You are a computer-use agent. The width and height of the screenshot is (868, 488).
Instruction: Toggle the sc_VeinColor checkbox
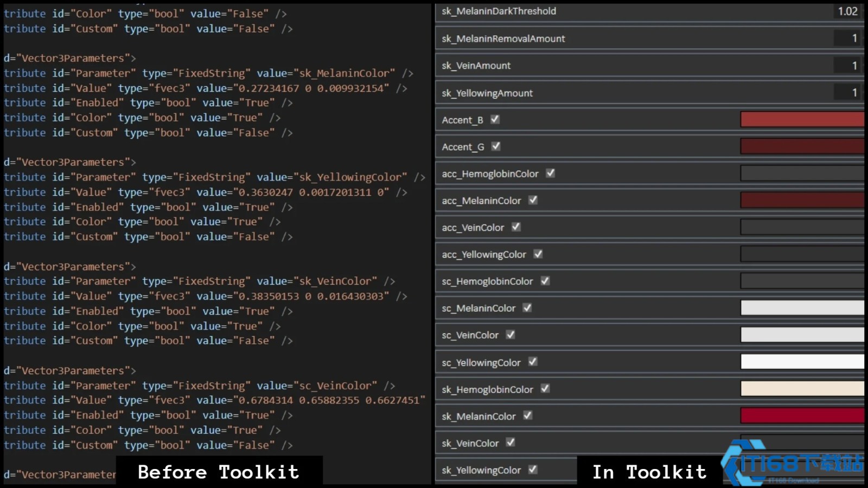pyautogui.click(x=510, y=335)
